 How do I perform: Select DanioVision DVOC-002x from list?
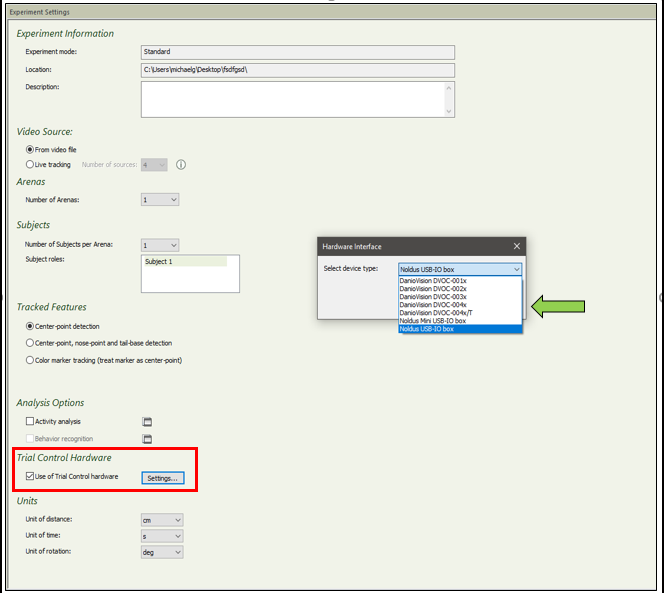tap(460, 288)
